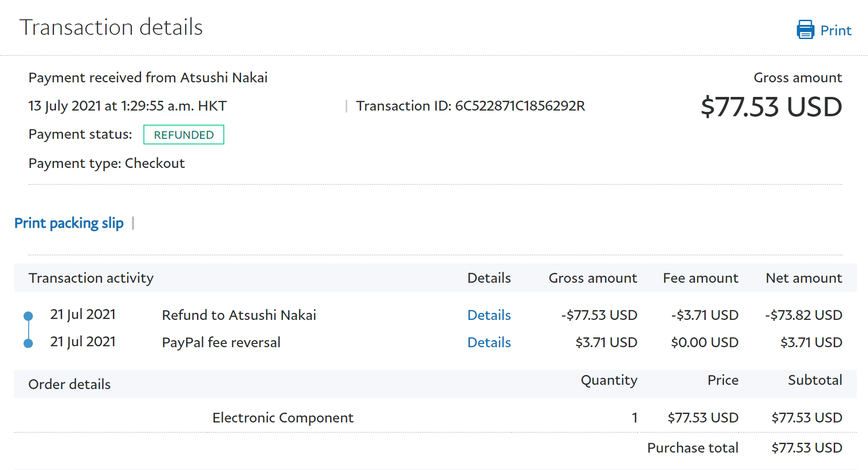Image resolution: width=868 pixels, height=470 pixels.
Task: Open Details for PayPal fee reversal
Action: point(489,343)
